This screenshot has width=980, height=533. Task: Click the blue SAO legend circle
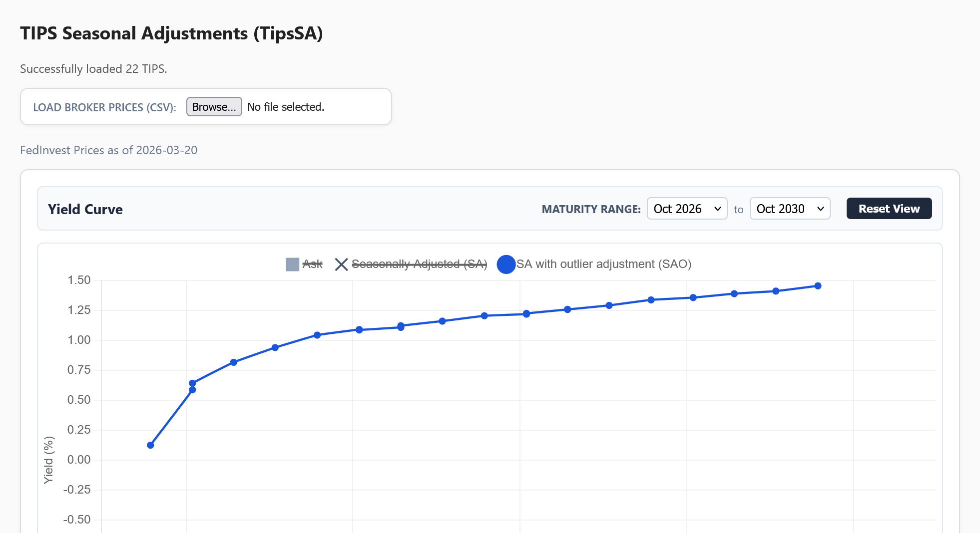[506, 264]
